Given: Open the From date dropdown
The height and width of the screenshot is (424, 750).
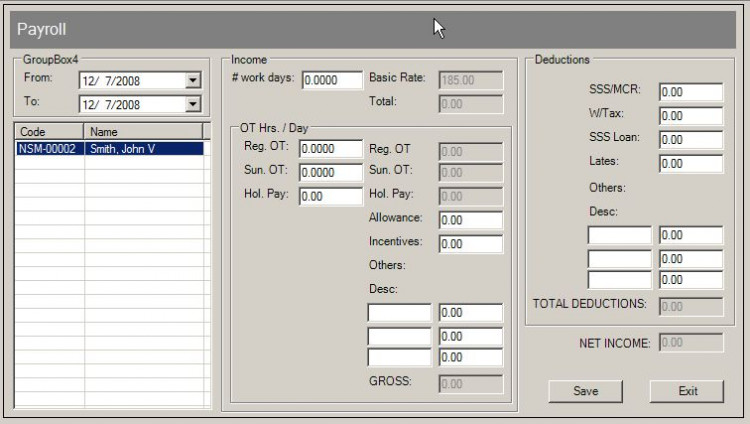Looking at the screenshot, I should 193,81.
